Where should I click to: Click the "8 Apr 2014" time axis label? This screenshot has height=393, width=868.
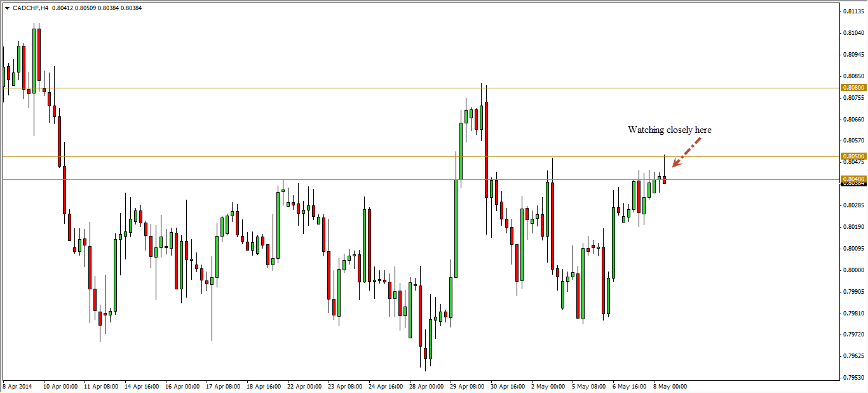coord(17,386)
